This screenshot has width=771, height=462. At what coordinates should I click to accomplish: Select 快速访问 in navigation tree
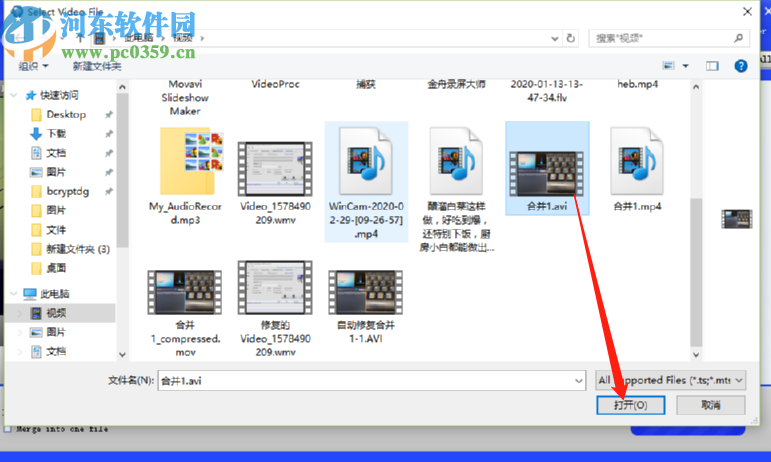[53, 95]
